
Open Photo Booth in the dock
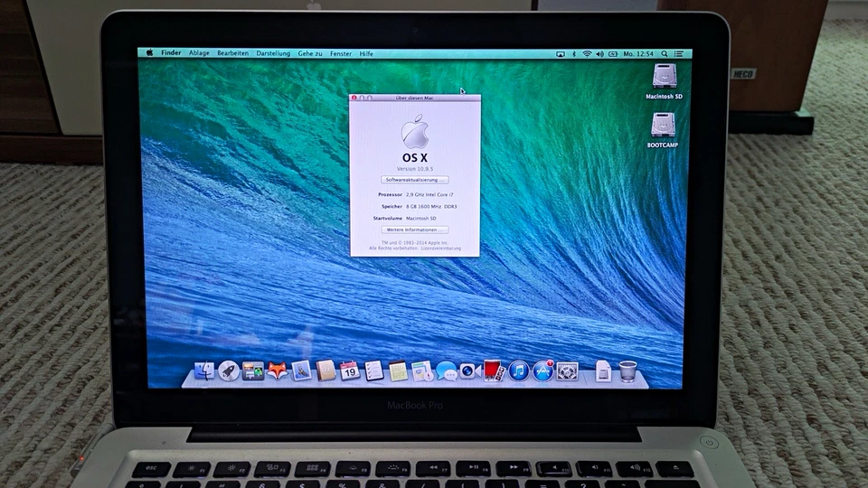[x=494, y=371]
